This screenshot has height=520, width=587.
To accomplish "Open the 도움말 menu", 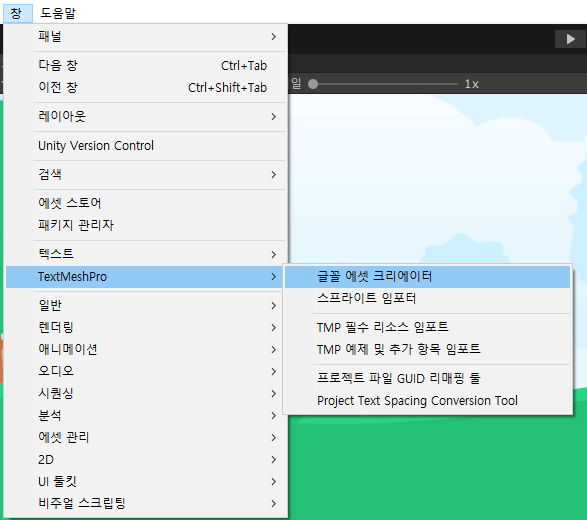I will [x=58, y=13].
